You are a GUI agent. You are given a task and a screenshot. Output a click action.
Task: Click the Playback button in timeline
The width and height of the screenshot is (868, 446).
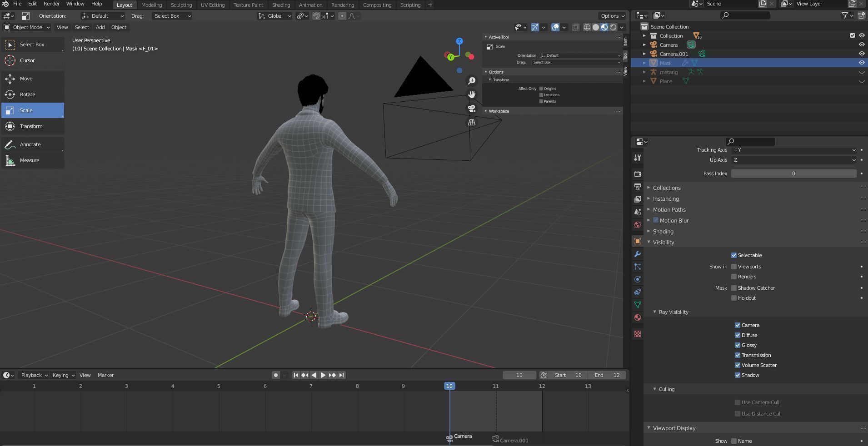click(x=35, y=375)
